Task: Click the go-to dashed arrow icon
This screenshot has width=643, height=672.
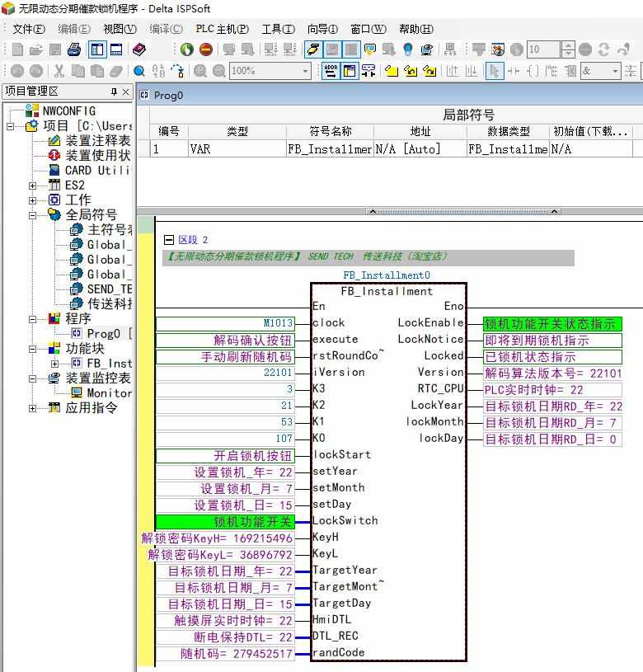Action: pyautogui.click(x=177, y=71)
